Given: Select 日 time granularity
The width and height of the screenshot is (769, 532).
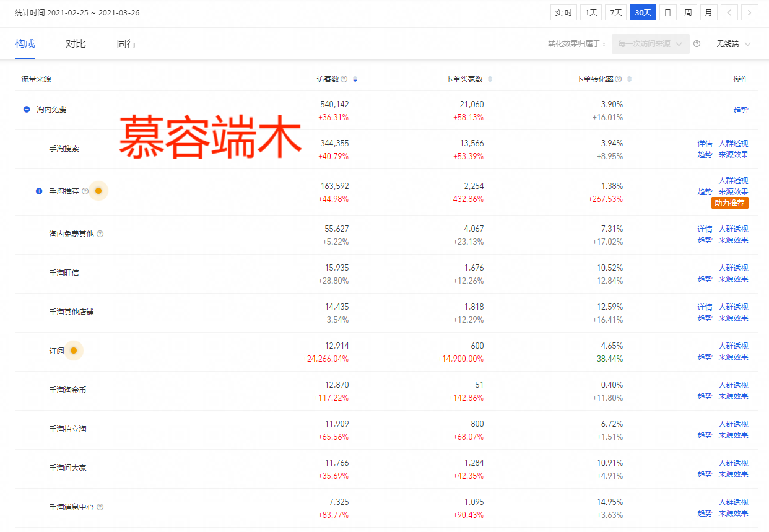Looking at the screenshot, I should (668, 12).
